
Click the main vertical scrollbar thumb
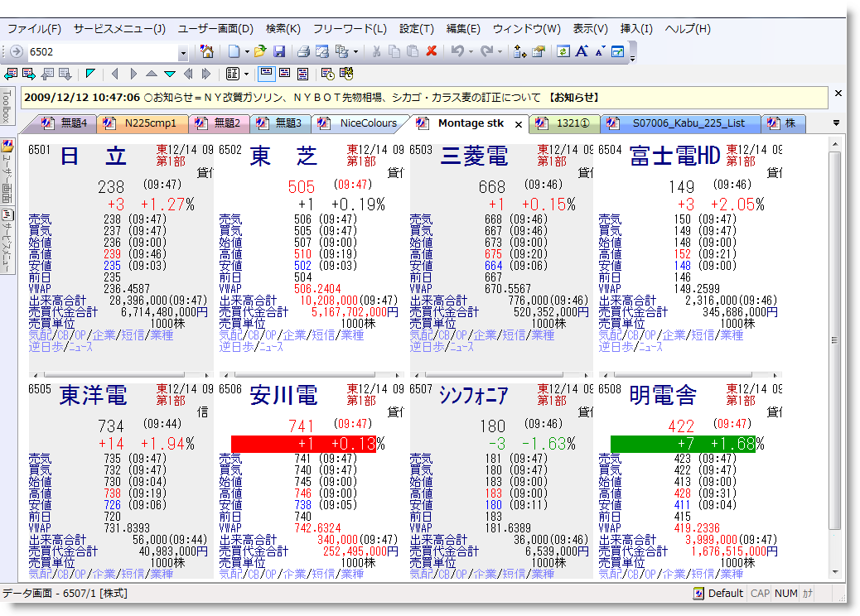click(x=835, y=339)
